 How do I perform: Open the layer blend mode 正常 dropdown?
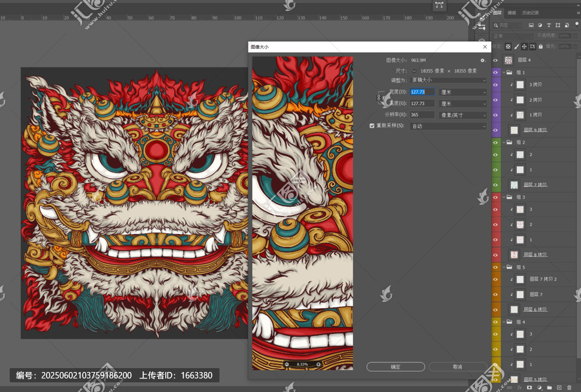[513, 36]
